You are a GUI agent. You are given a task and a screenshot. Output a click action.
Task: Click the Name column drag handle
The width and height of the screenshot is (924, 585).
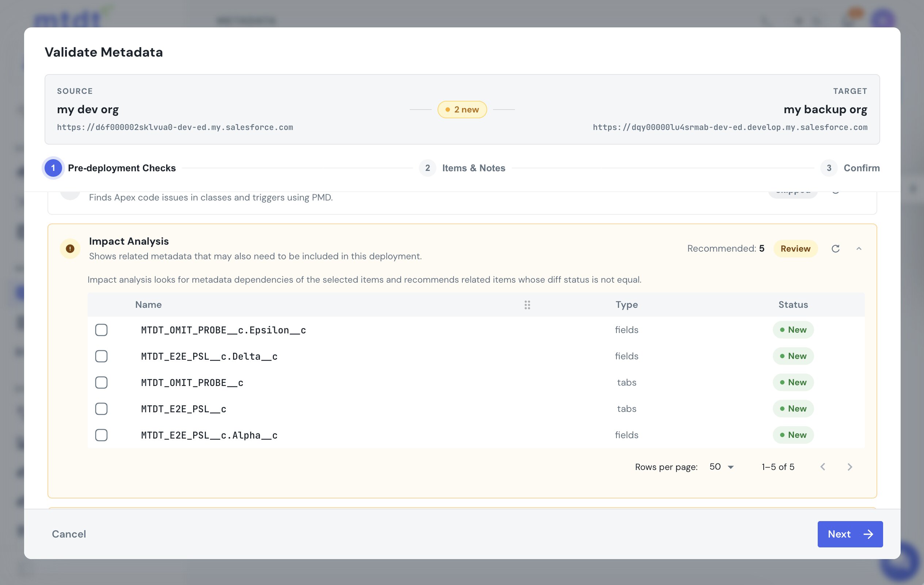(x=527, y=305)
